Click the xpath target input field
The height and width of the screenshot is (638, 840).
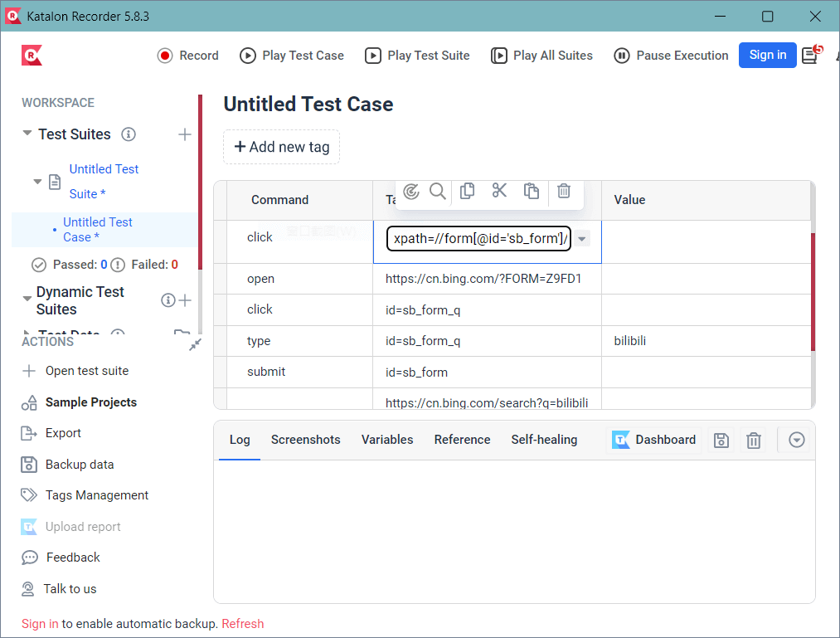click(x=478, y=239)
